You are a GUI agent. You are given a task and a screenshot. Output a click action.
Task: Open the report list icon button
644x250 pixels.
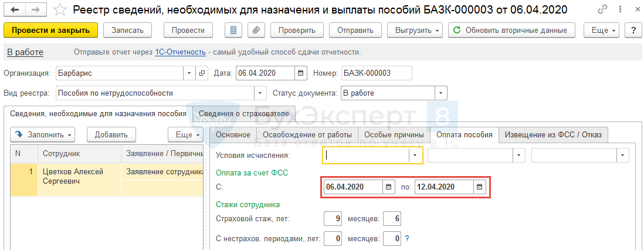[x=234, y=31]
